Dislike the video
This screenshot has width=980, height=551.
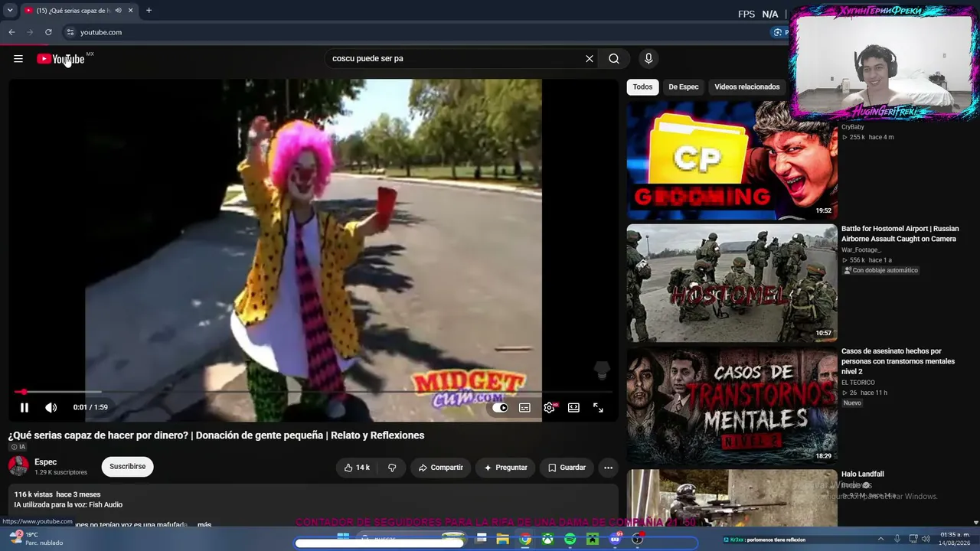click(x=392, y=468)
